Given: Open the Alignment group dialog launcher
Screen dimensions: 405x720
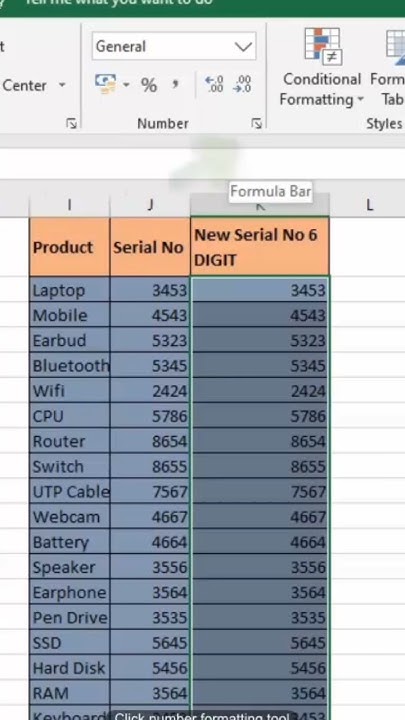Looking at the screenshot, I should [72, 123].
